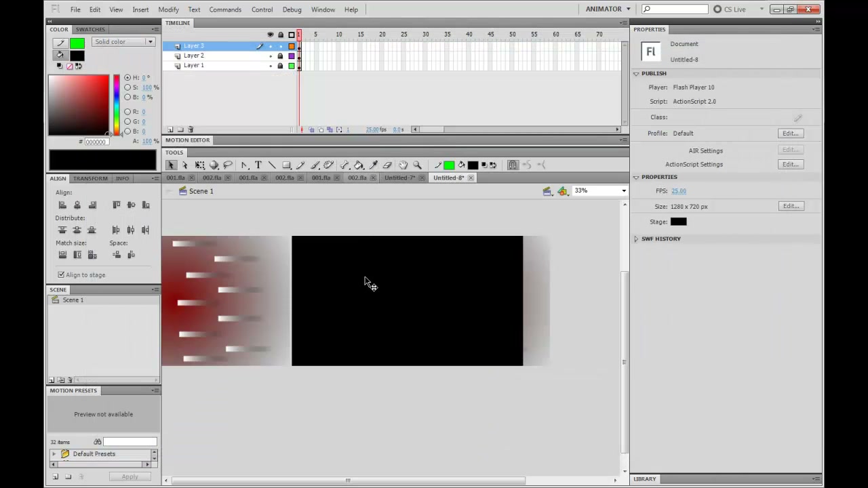Toggle lock on Layer 2

tap(280, 56)
